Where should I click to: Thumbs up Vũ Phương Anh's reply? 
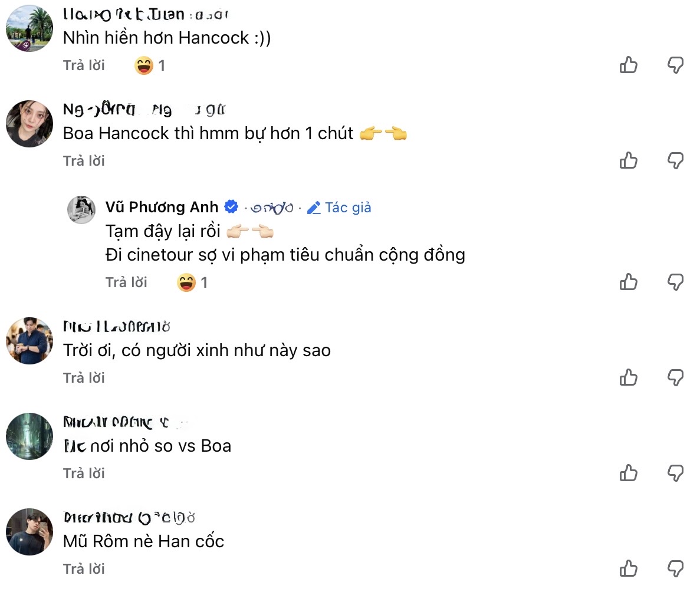pyautogui.click(x=628, y=282)
